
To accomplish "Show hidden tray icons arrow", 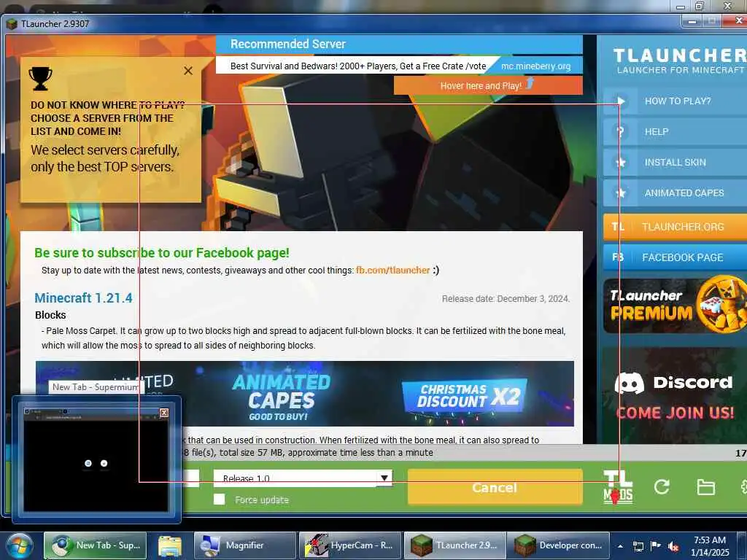I will coord(620,546).
